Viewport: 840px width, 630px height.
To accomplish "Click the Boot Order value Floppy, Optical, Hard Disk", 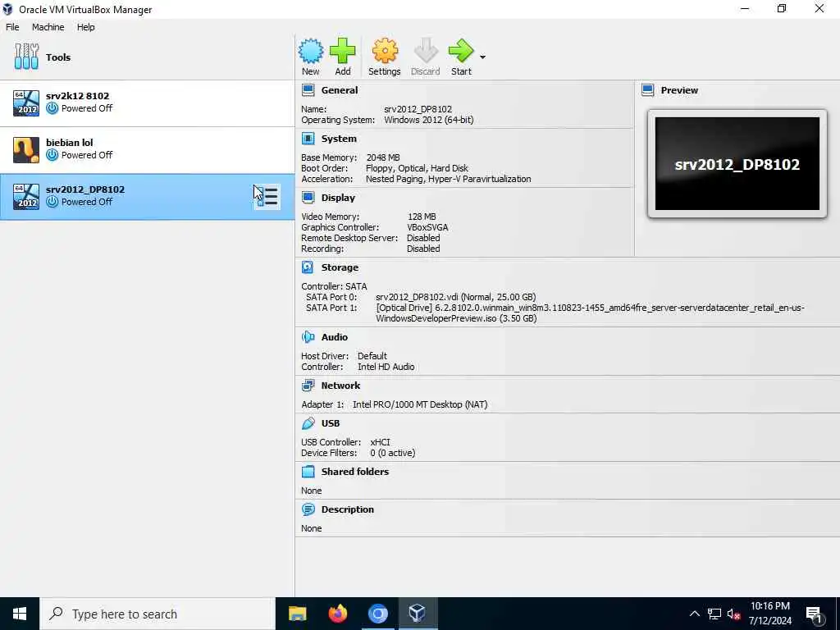I will click(417, 168).
